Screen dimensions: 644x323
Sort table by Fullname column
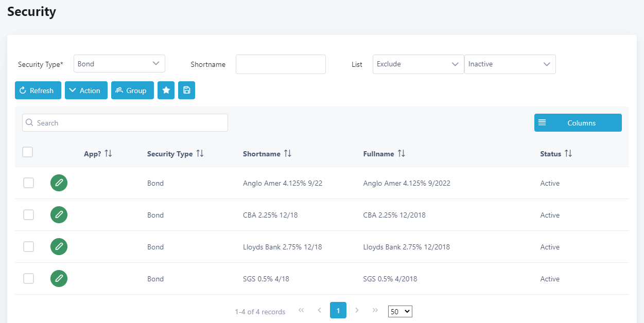coord(401,154)
